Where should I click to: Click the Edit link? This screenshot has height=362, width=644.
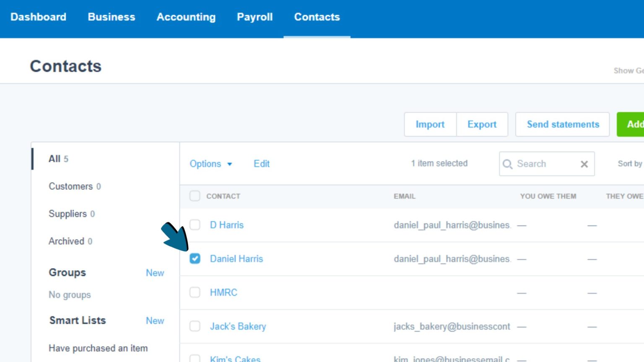coord(261,164)
